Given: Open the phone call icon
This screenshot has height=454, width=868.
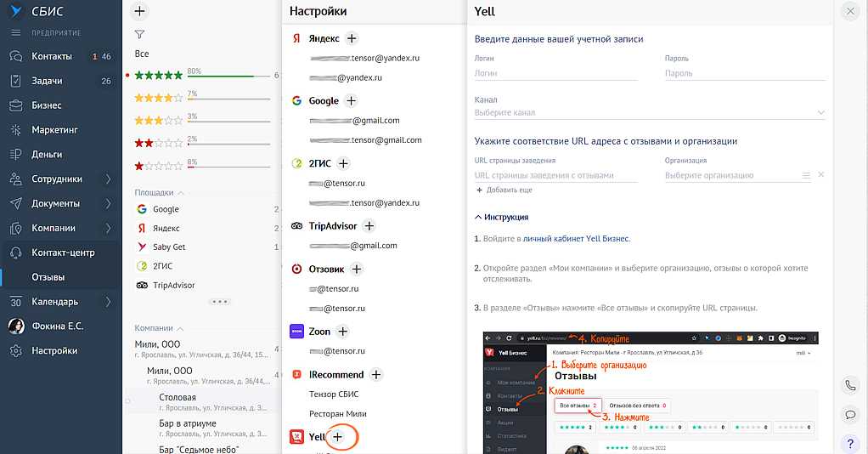Looking at the screenshot, I should coord(850,385).
